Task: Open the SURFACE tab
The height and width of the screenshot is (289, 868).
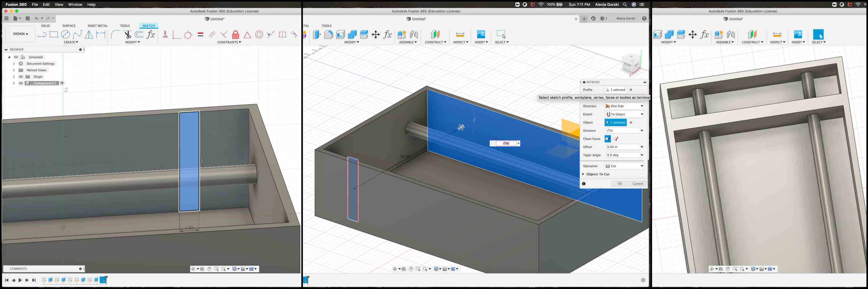Action: [69, 25]
